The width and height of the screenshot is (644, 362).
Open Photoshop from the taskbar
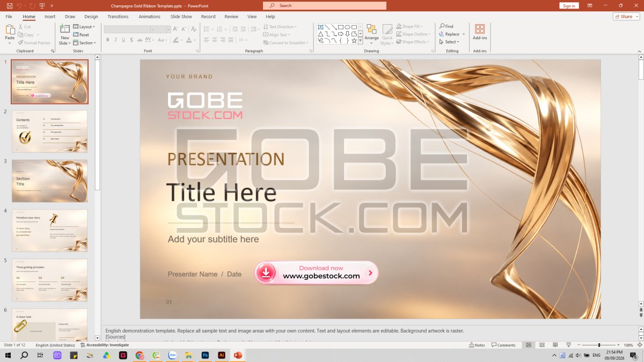tap(205, 355)
